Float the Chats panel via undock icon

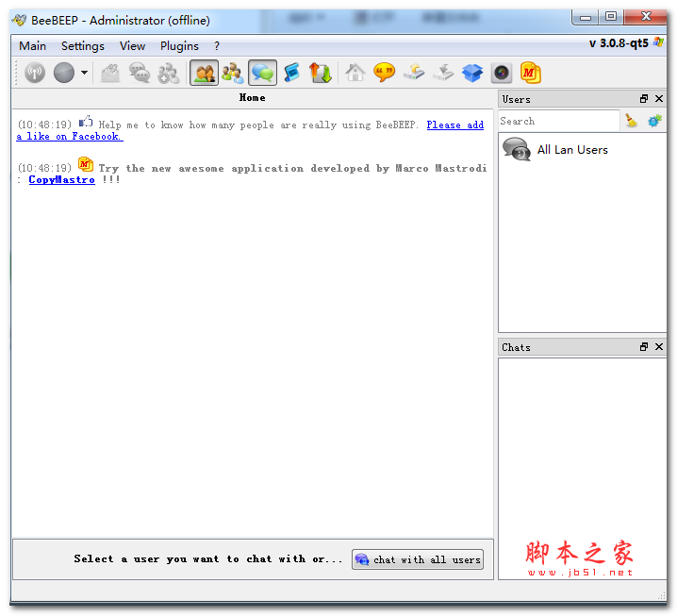point(644,347)
